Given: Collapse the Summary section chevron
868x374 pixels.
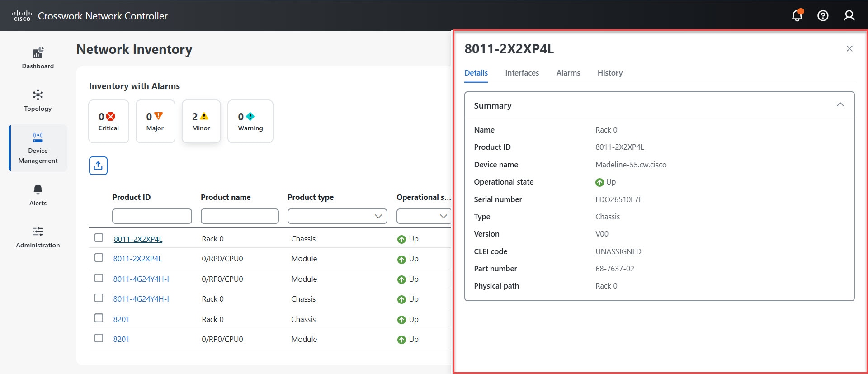Looking at the screenshot, I should (x=840, y=105).
